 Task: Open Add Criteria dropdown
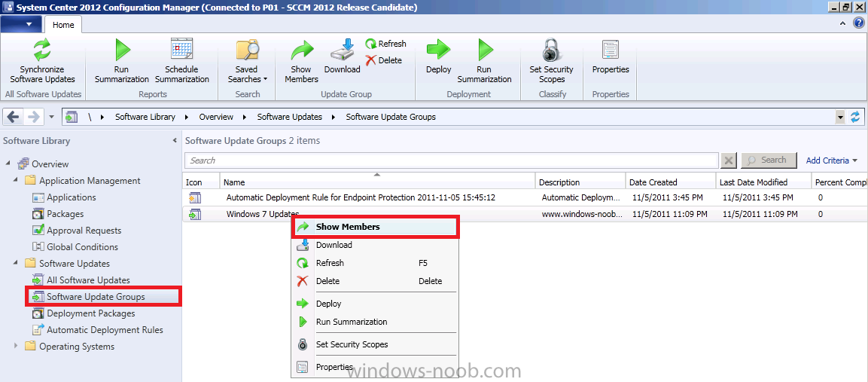(832, 160)
